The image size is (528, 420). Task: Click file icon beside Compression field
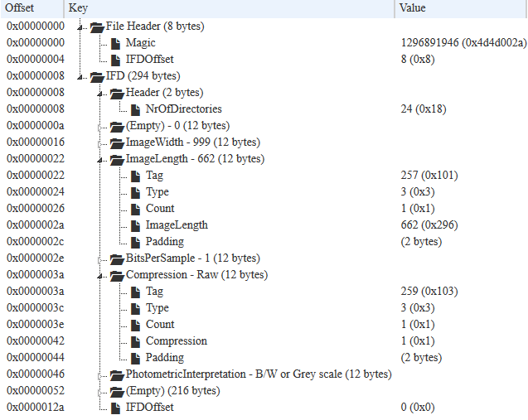(x=135, y=341)
